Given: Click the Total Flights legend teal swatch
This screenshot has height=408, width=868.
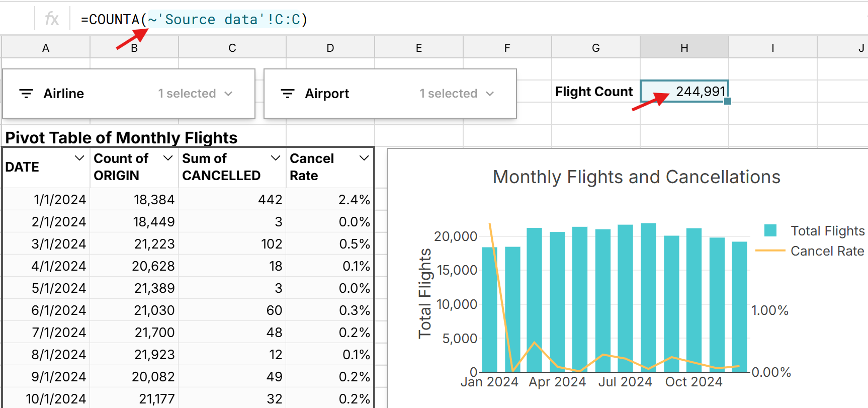Looking at the screenshot, I should (770, 231).
